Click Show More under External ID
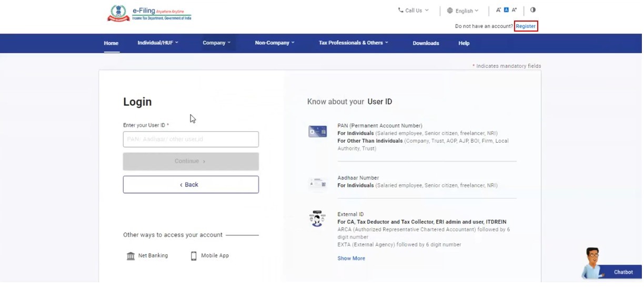Screen dimensions: 644x307 click(x=351, y=259)
